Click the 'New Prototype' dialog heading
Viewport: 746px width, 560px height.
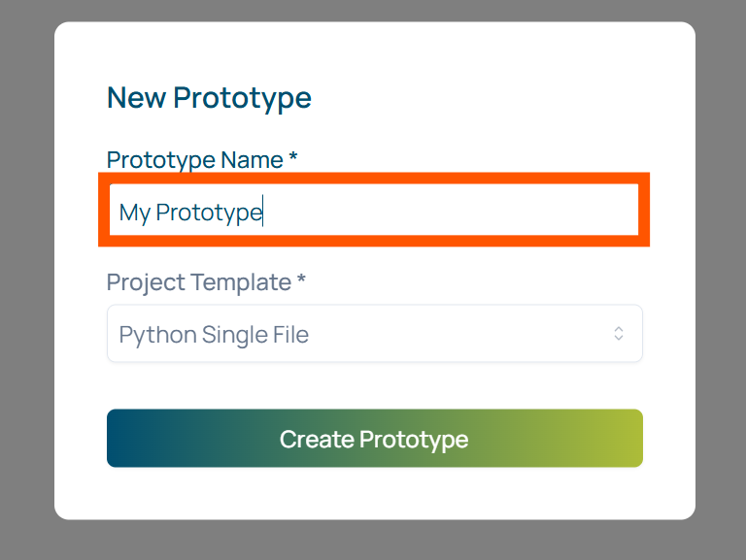click(x=209, y=98)
